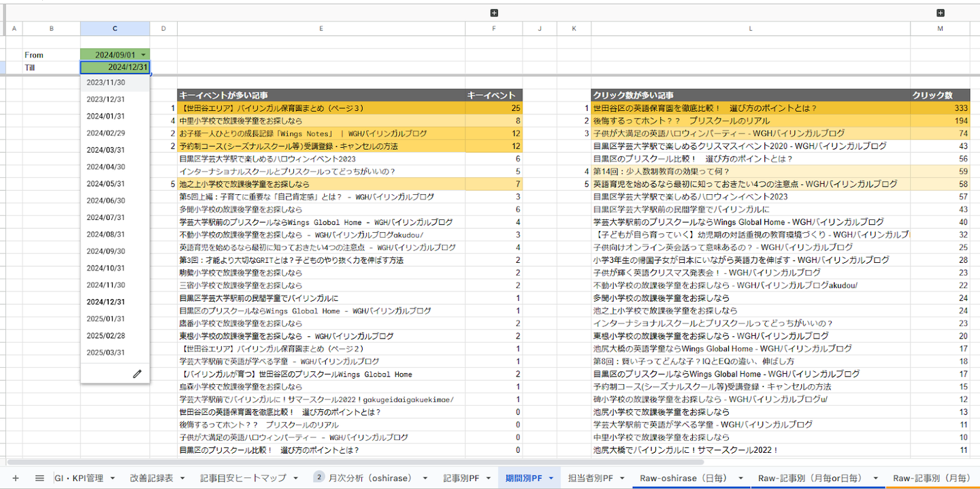The height and width of the screenshot is (489, 980).
Task: Expand column group plus icon above column F
Action: point(494,13)
